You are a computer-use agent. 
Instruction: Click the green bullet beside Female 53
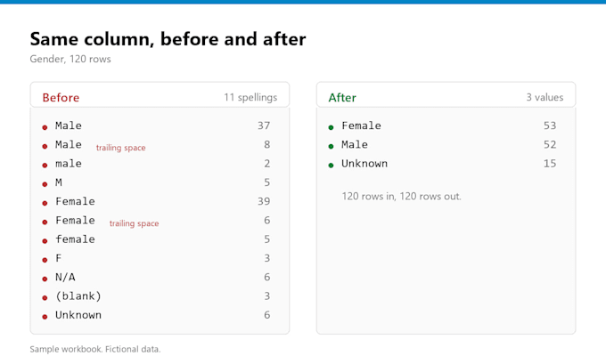tap(331, 127)
